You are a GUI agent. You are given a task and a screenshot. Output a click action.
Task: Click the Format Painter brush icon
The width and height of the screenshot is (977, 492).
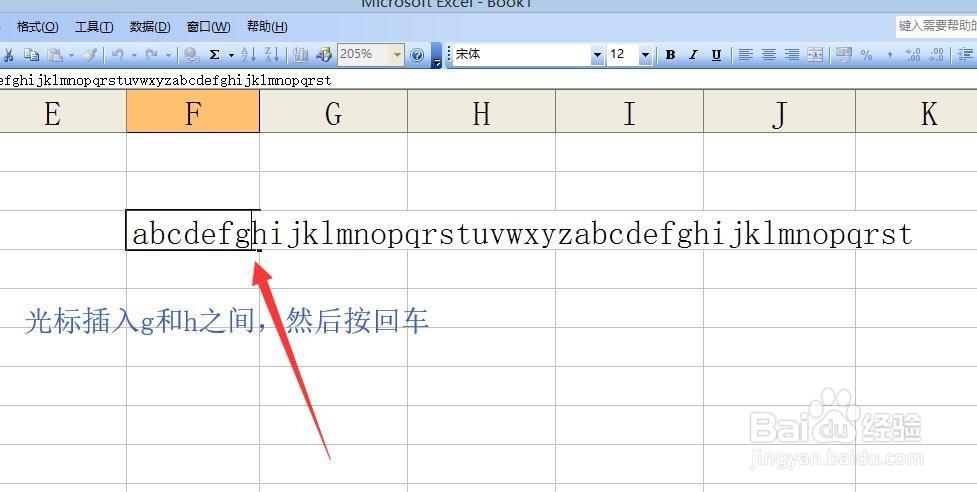point(90,55)
